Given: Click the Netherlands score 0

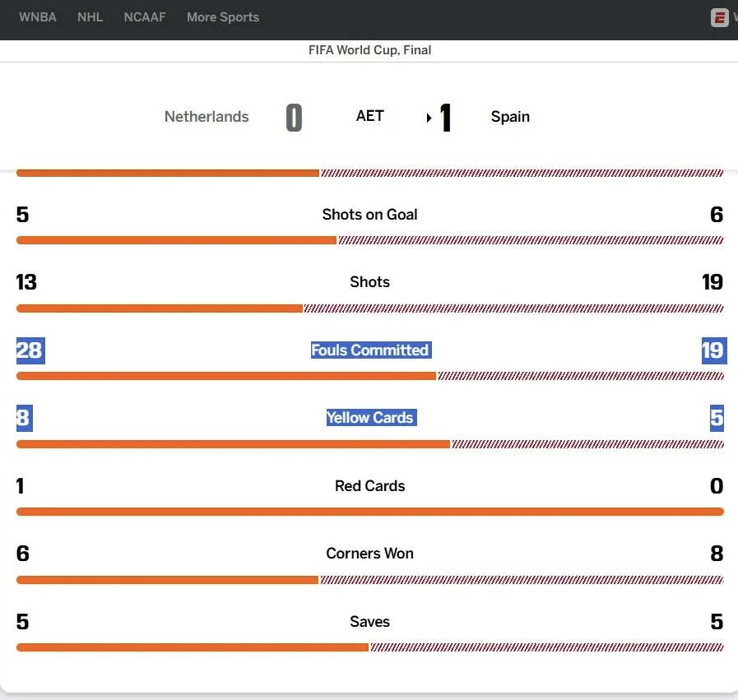Looking at the screenshot, I should (x=294, y=117).
